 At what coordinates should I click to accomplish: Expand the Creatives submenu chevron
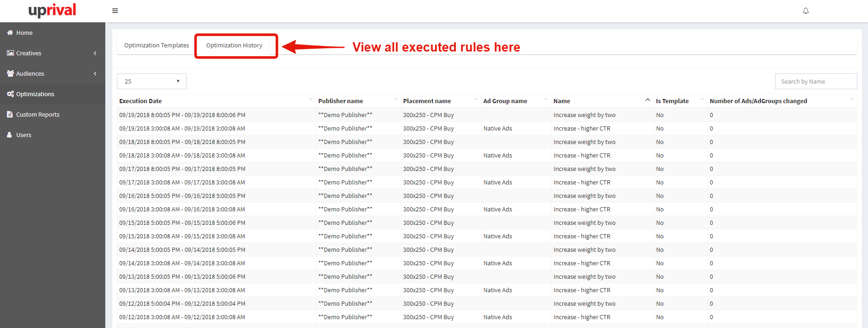(x=95, y=53)
